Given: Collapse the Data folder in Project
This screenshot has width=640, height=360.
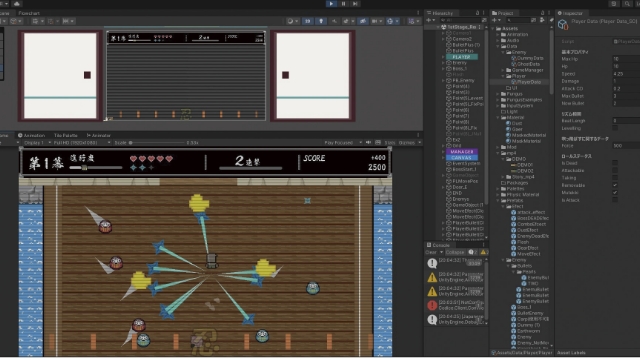Looking at the screenshot, I should [x=498, y=47].
